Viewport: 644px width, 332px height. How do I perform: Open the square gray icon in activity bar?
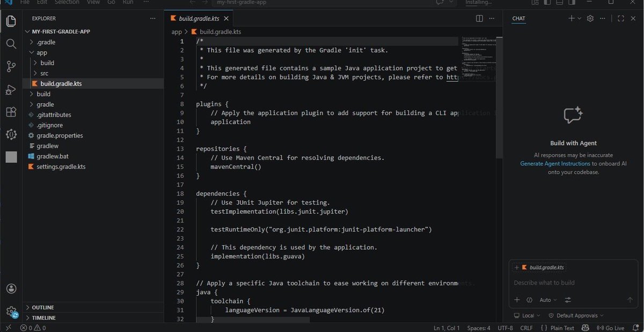(11, 157)
